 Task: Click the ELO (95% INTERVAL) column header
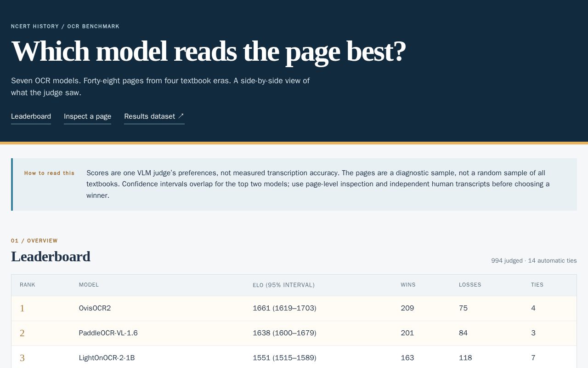283,285
